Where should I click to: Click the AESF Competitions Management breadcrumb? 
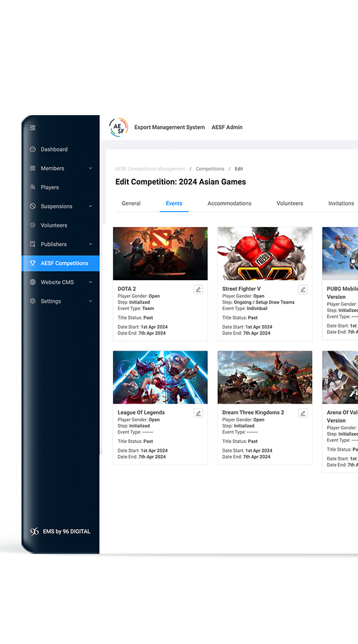point(150,169)
